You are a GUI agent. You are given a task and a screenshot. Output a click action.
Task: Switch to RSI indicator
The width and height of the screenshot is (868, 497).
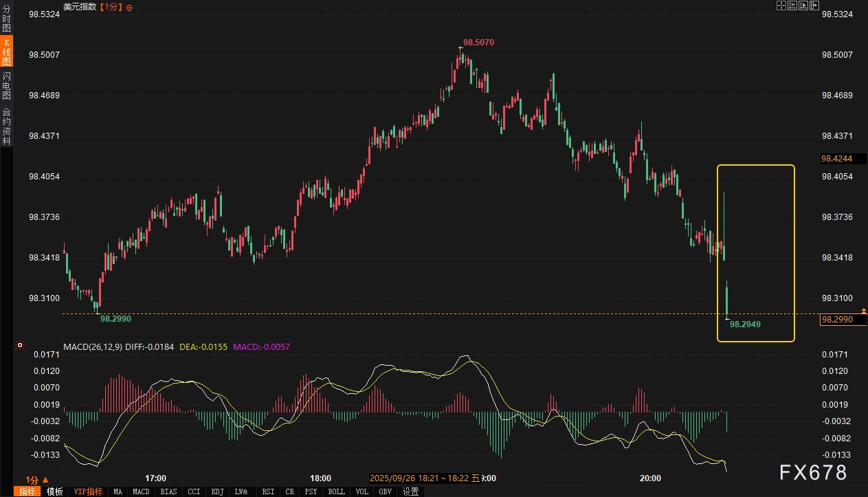(269, 492)
